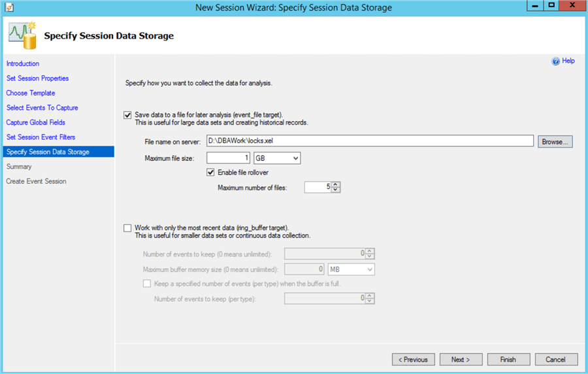Go to the Introduction page
The image size is (588, 374).
[23, 63]
